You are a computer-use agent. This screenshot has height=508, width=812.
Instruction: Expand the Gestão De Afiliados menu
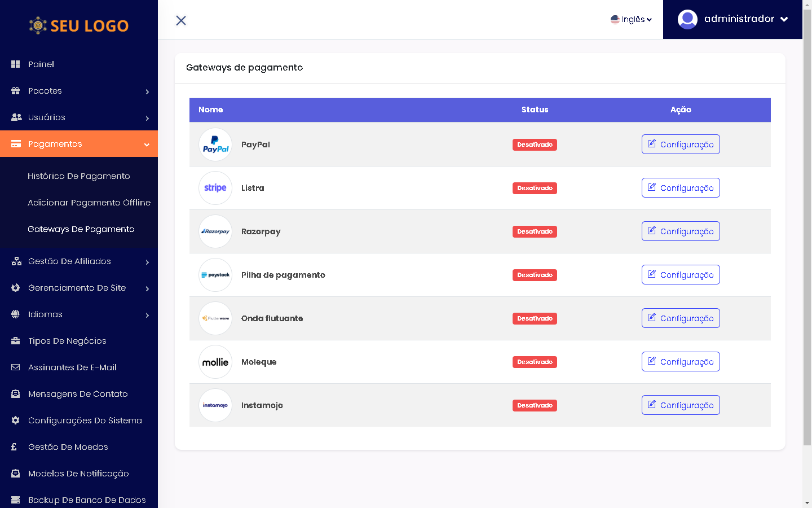click(147, 262)
